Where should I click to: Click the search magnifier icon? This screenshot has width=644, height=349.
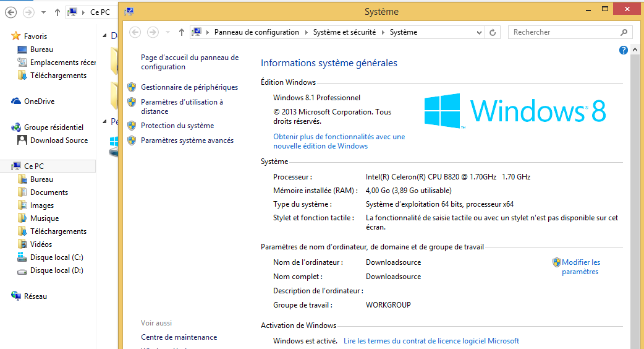coord(624,32)
